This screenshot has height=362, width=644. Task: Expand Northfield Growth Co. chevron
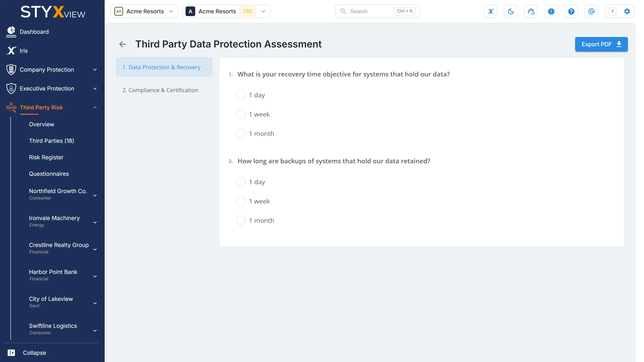click(95, 195)
